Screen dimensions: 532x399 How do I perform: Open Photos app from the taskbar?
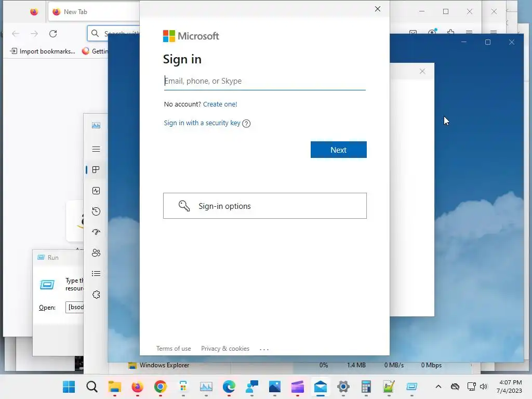(275, 387)
